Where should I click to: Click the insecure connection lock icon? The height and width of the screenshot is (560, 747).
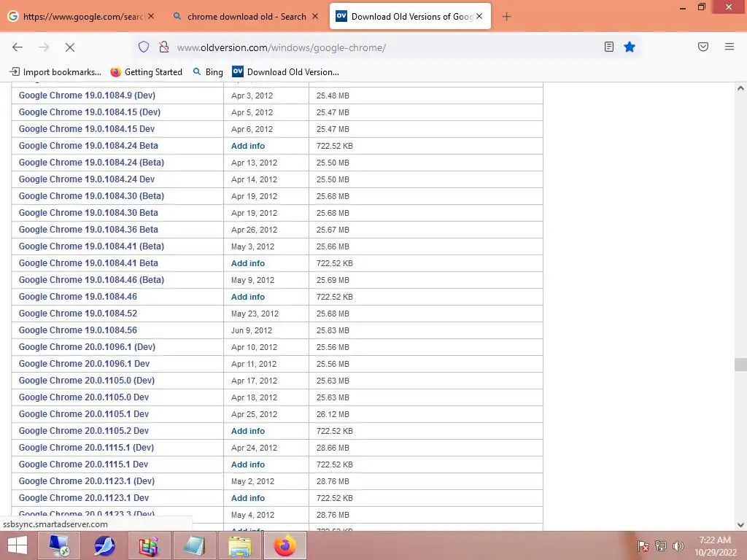164,47
